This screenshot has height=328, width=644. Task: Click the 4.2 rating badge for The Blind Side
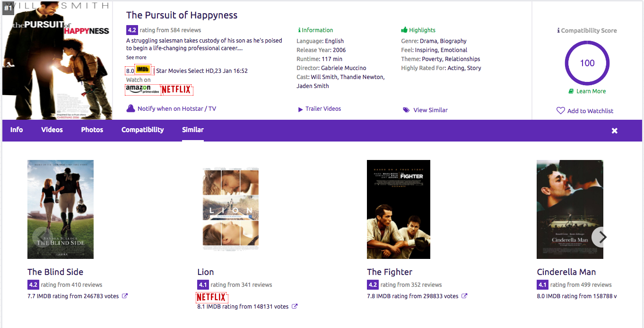pyautogui.click(x=33, y=285)
